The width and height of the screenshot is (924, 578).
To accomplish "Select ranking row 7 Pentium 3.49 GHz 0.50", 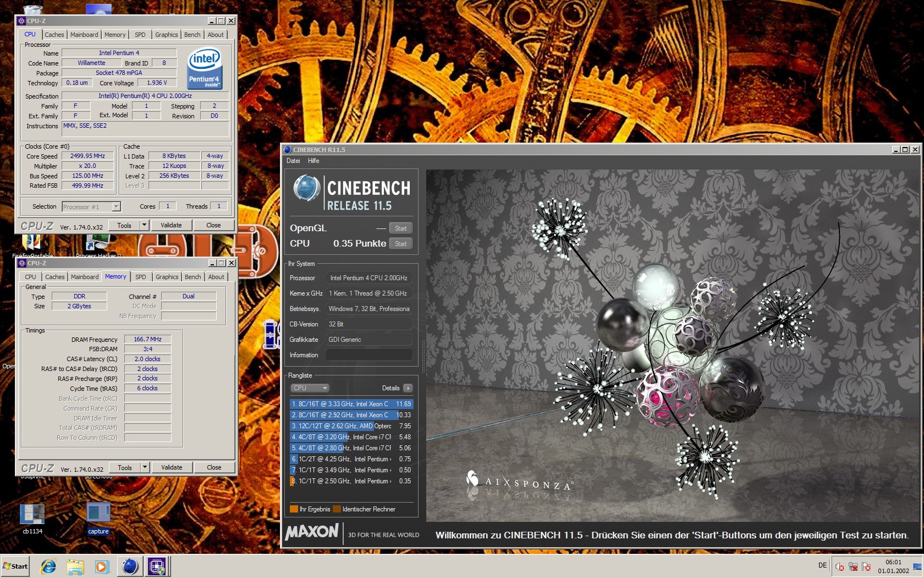I will [x=351, y=470].
